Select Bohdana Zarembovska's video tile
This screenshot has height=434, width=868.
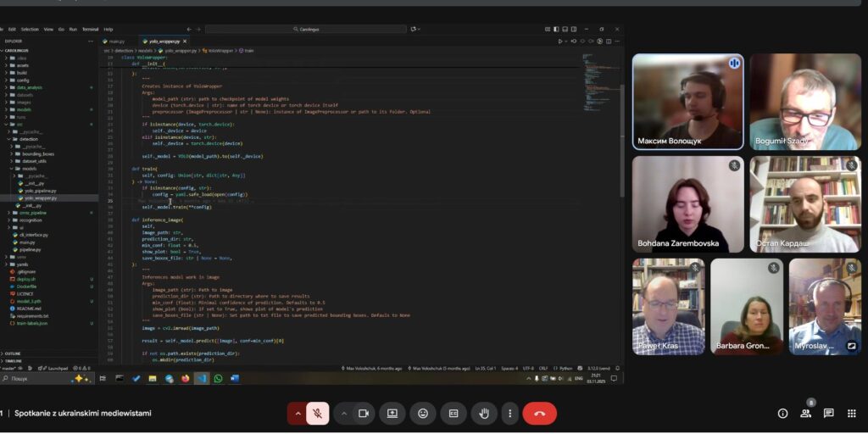pos(688,204)
